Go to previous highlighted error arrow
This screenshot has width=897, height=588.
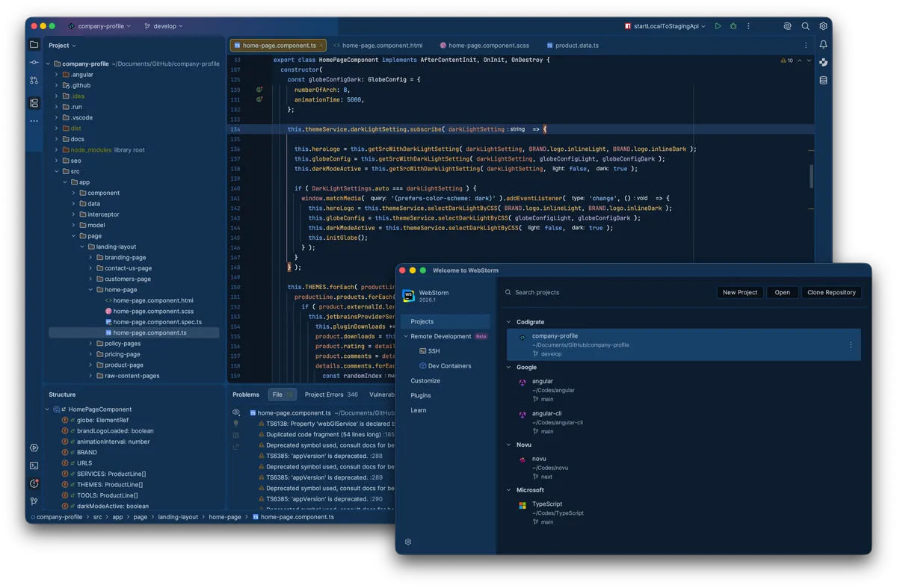coord(799,61)
